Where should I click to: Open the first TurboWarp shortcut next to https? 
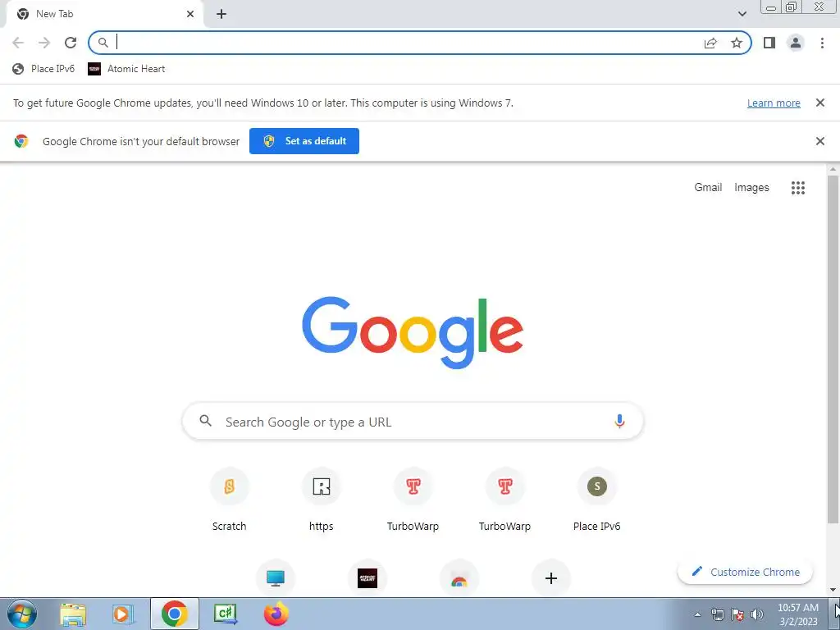click(413, 498)
